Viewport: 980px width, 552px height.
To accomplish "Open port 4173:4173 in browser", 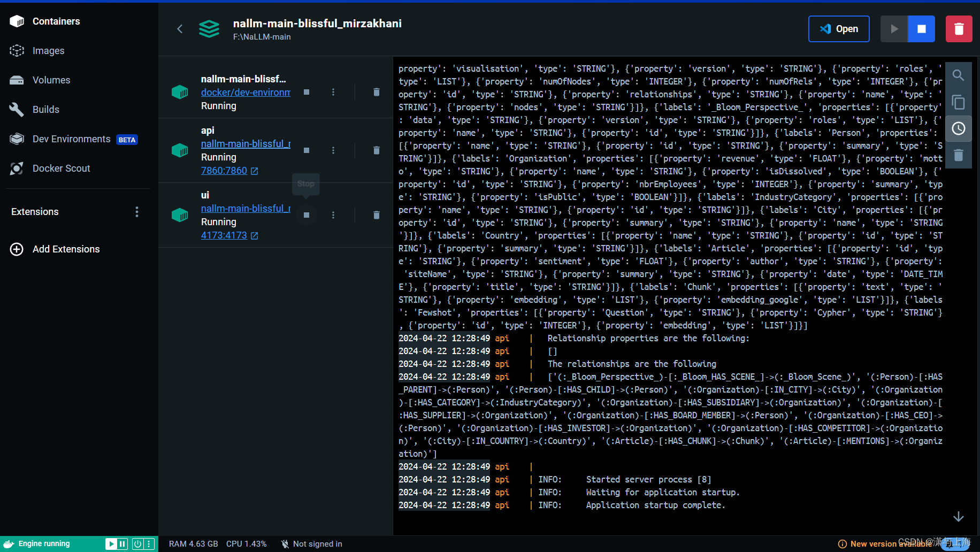I will pyautogui.click(x=229, y=235).
